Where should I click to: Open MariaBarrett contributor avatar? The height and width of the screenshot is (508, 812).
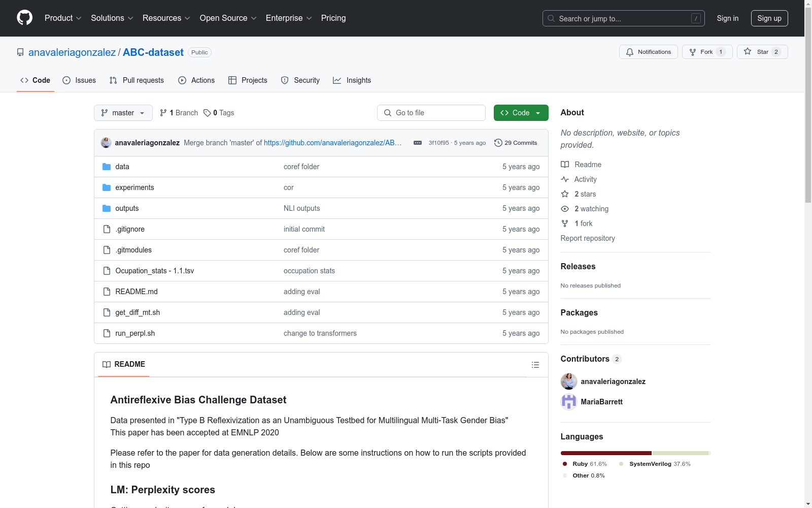(569, 402)
